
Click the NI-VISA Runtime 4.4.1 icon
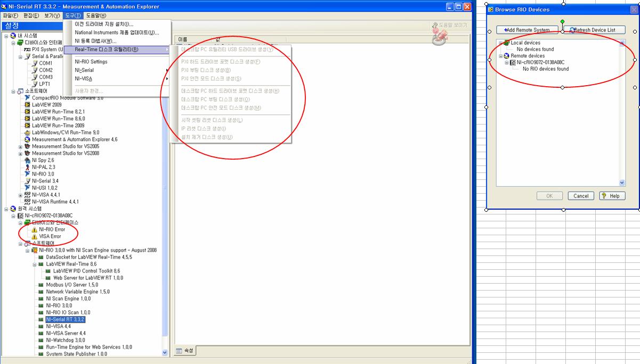tap(28, 202)
